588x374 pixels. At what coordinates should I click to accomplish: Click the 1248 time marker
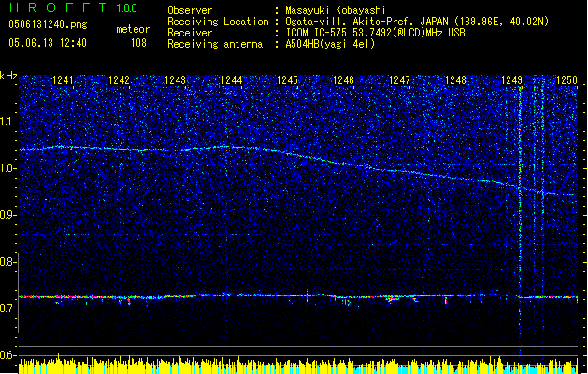click(455, 80)
